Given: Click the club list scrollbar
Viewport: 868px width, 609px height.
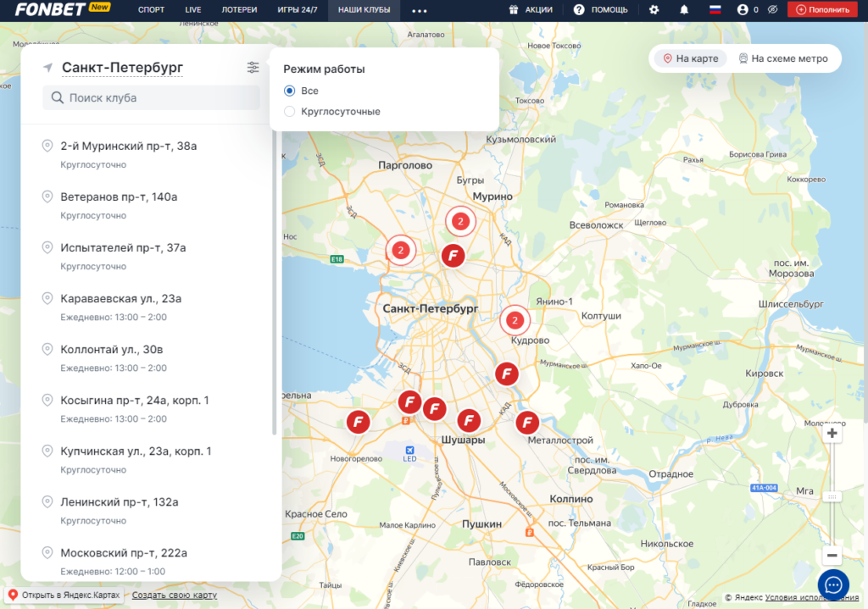Looking at the screenshot, I should pos(274,282).
